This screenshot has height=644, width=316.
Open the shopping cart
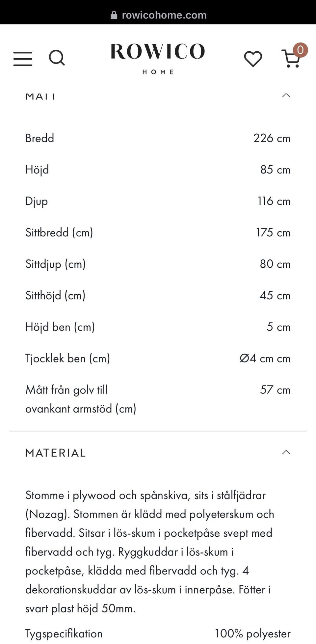click(x=291, y=59)
